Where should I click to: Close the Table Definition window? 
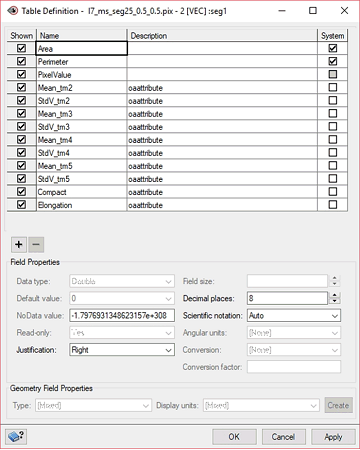pyautogui.click(x=344, y=11)
